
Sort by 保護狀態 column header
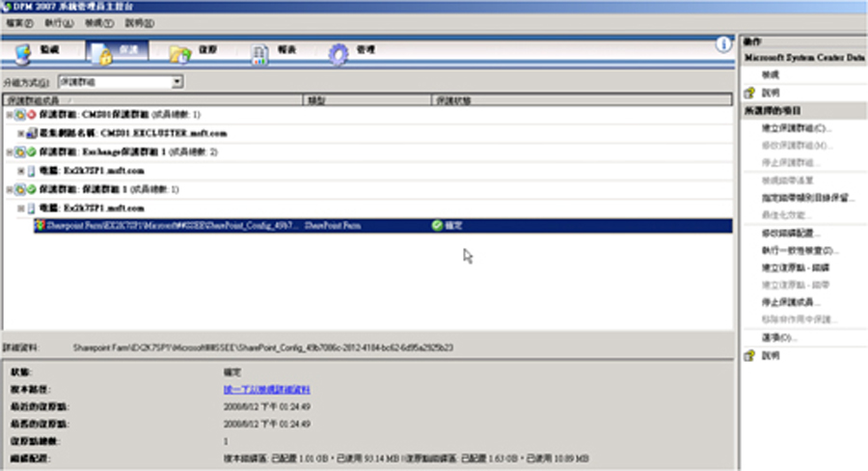tap(582, 100)
